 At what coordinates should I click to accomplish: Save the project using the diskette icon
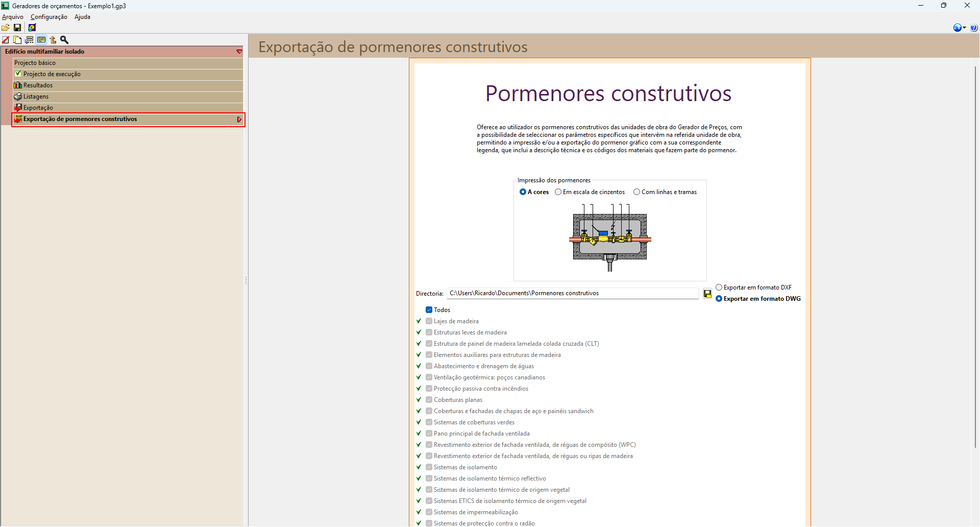click(17, 28)
